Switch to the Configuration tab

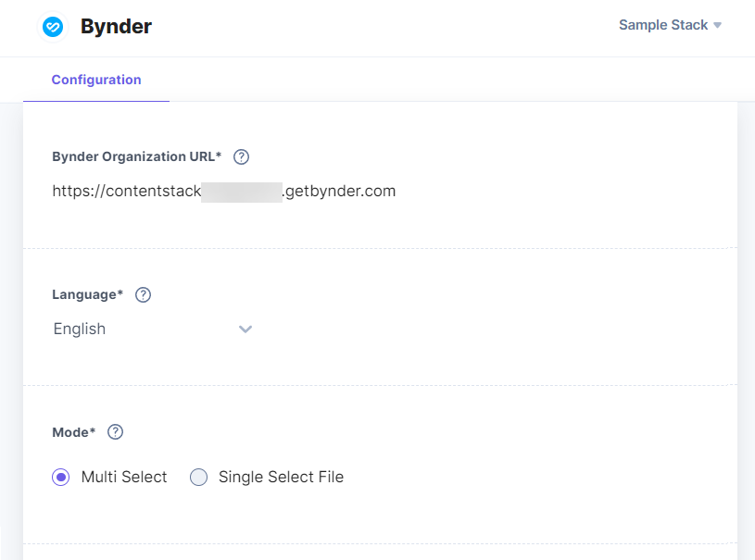pos(96,80)
